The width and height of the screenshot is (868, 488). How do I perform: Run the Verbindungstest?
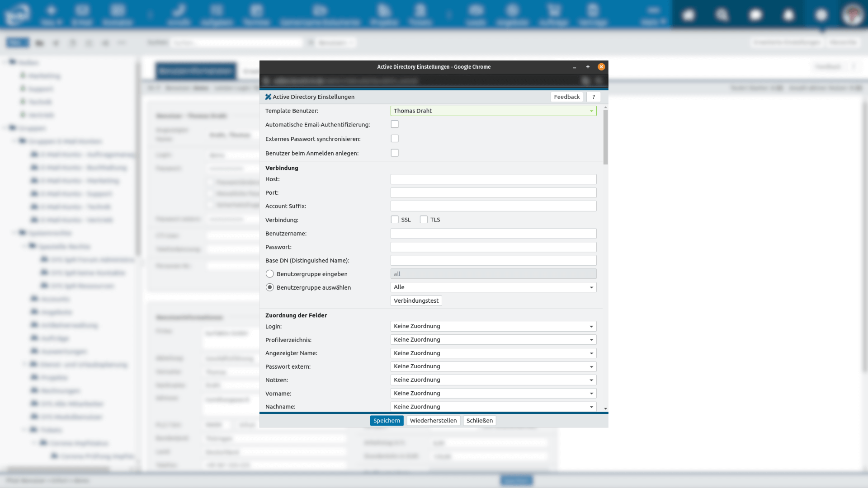[x=416, y=300]
